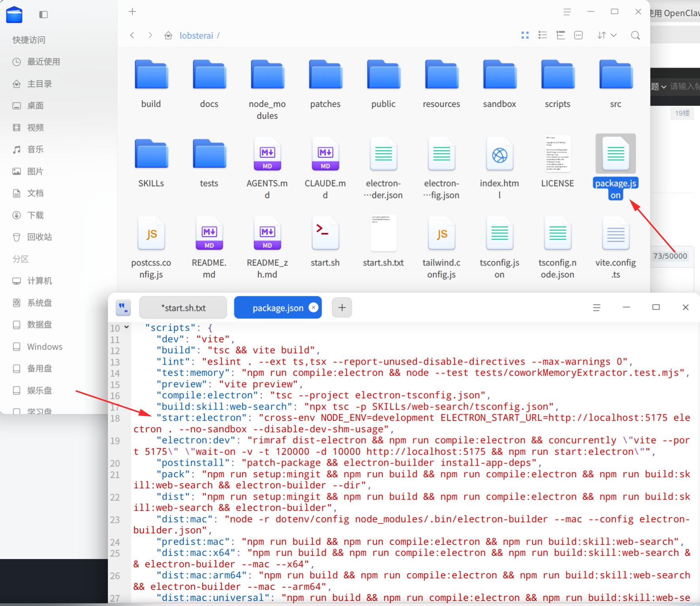
Task: Select the AGENTS.md file icon
Action: [x=267, y=154]
